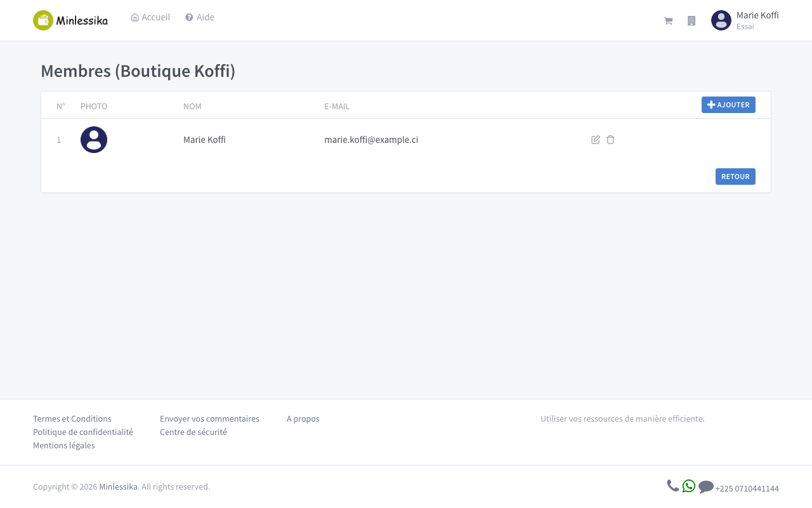Open WhatsApp icon in footer
The width and height of the screenshot is (812, 508).
click(x=689, y=486)
